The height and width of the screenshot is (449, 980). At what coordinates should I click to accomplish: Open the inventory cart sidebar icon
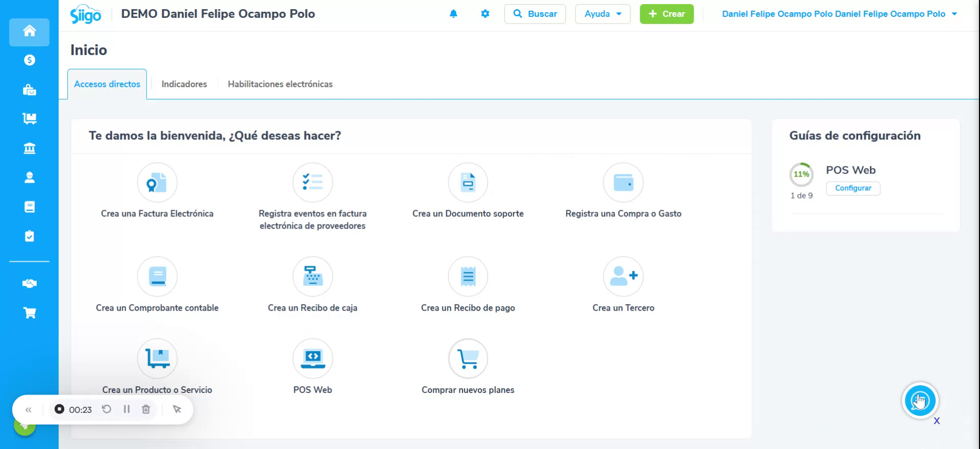tap(29, 119)
